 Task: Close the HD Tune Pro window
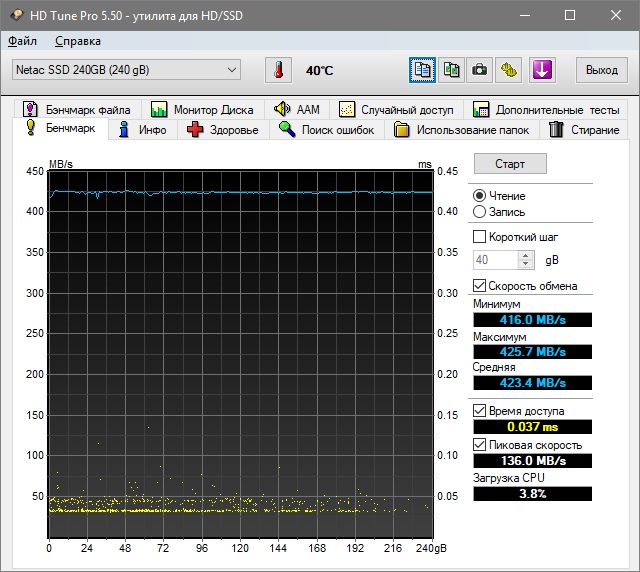pos(616,16)
